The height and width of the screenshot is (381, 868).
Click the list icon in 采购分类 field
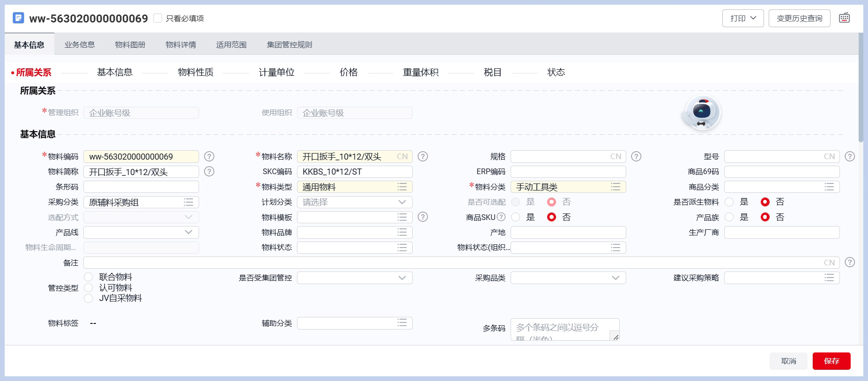coord(188,202)
